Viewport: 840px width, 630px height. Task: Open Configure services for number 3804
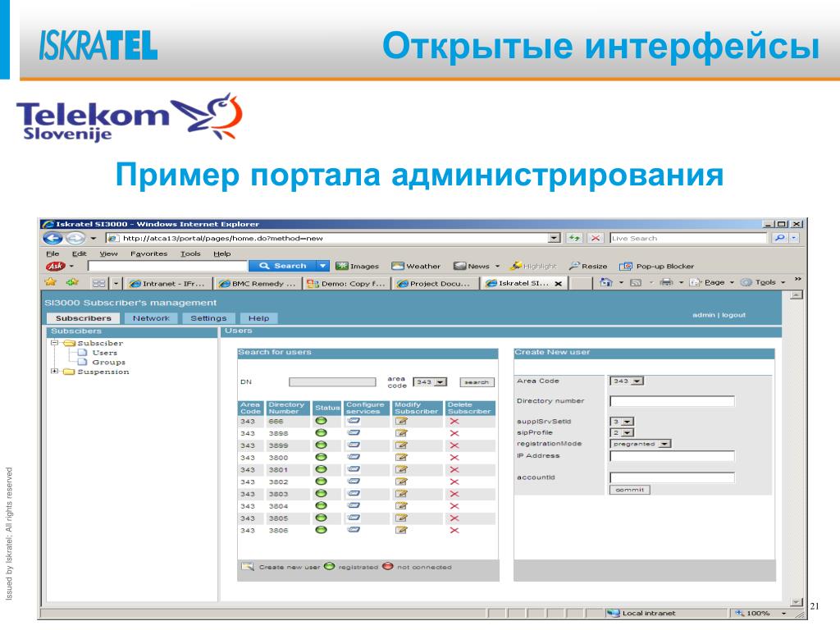point(354,505)
